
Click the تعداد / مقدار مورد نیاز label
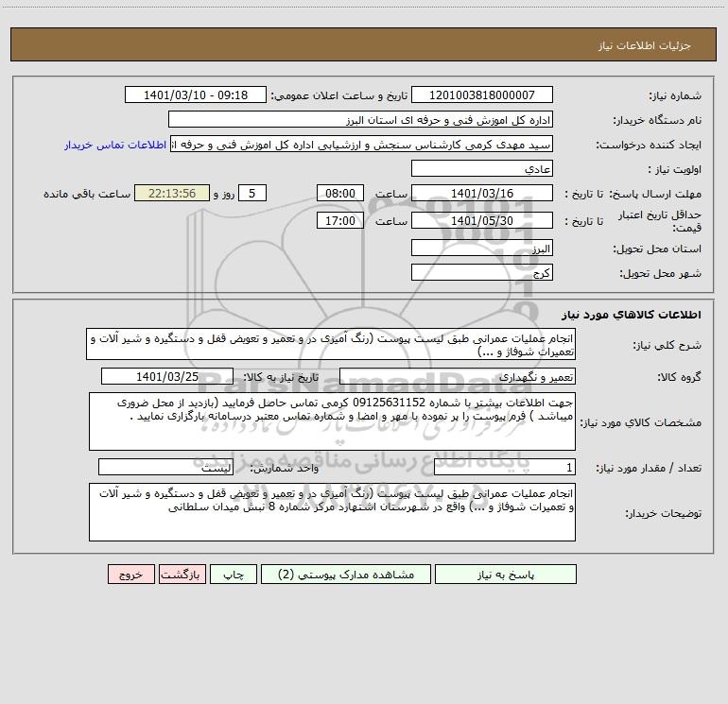pos(649,468)
